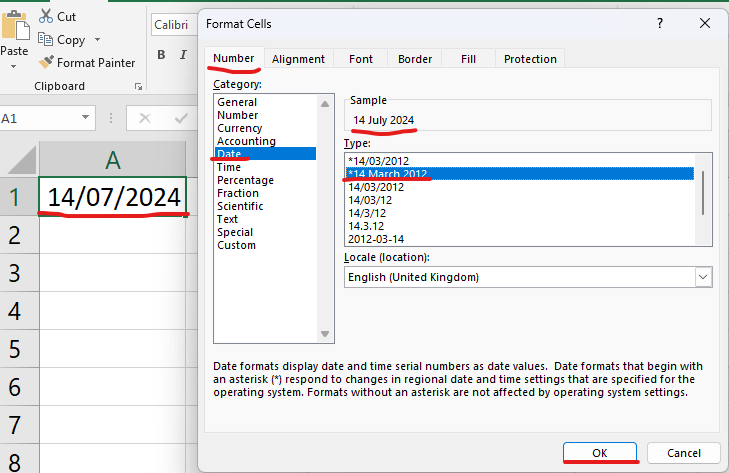Select row 6 header
The image size is (729, 473).
(19, 387)
